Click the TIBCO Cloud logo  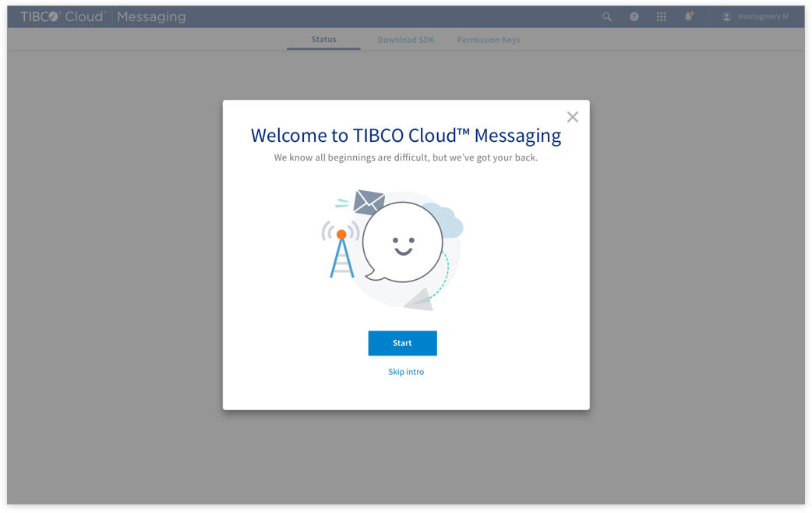tap(62, 16)
